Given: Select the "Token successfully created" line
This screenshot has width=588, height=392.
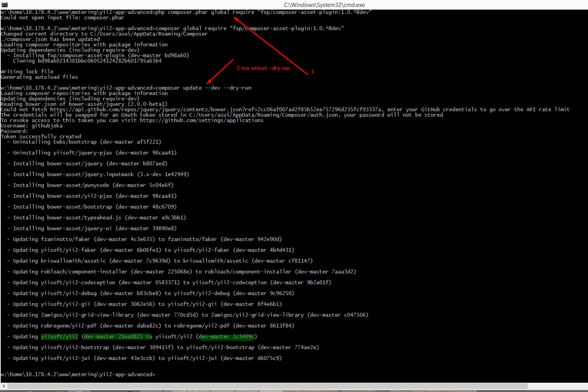Looking at the screenshot, I should (x=41, y=136).
